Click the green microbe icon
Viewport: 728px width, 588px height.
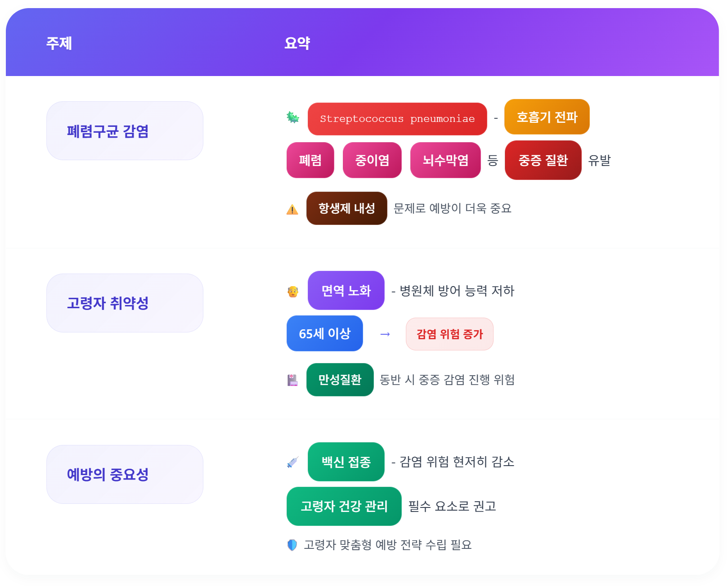293,118
